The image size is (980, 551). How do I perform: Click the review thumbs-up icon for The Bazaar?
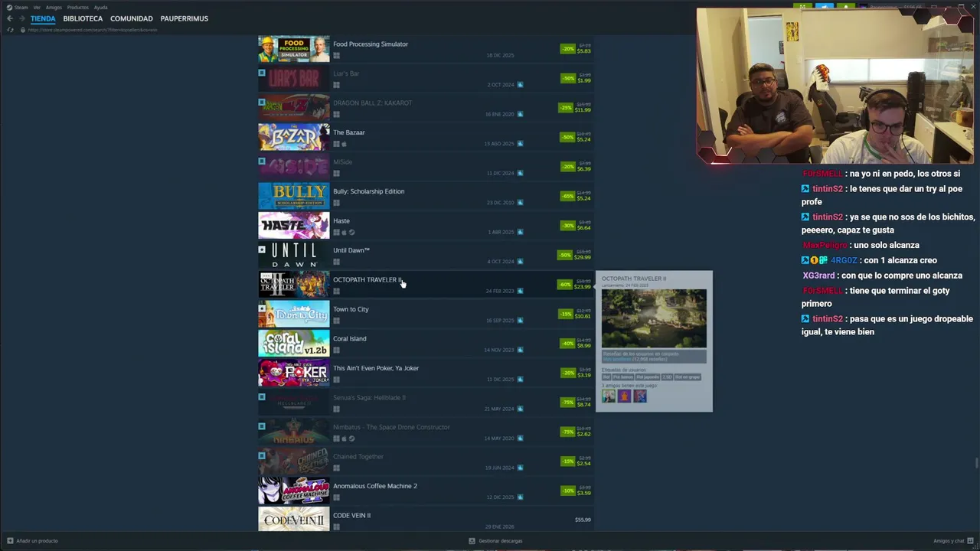520,144
